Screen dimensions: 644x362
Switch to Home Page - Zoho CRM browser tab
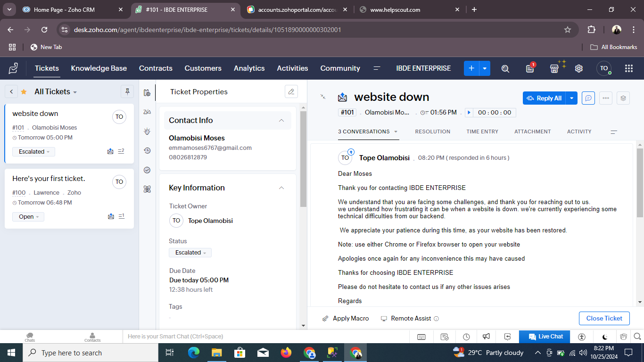point(73,9)
